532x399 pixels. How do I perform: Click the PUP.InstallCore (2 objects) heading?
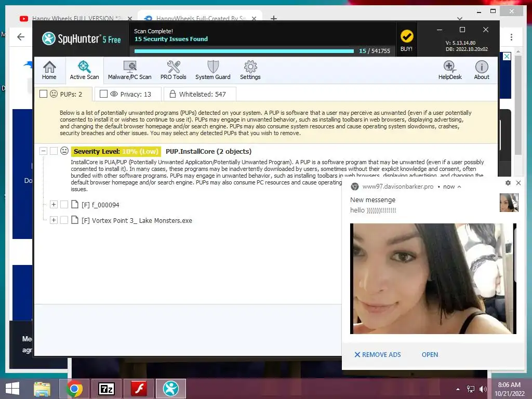(209, 151)
